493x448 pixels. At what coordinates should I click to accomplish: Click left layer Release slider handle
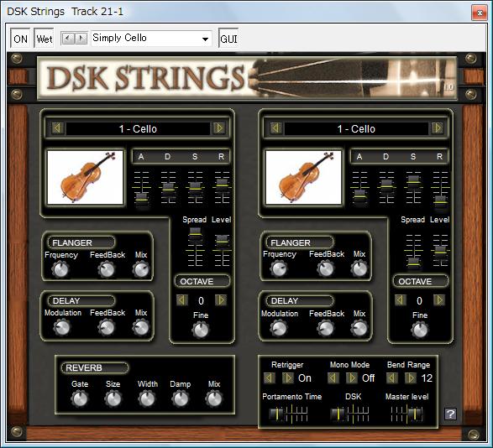click(x=223, y=185)
